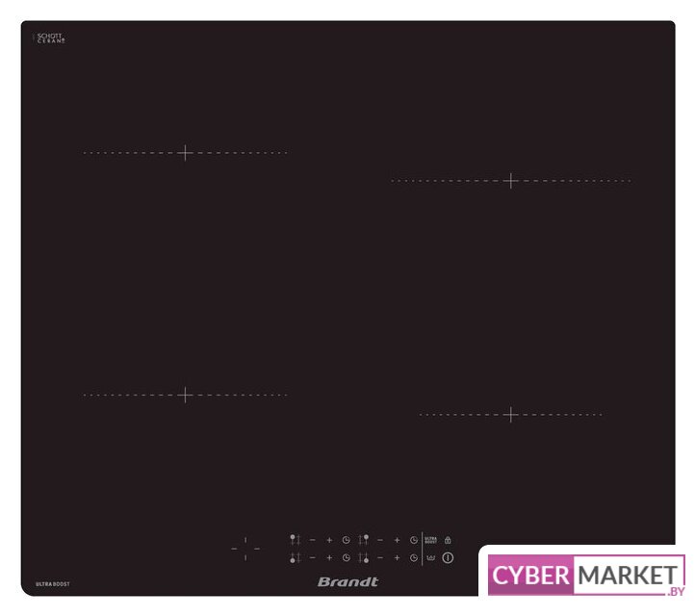Click the ULTRA BOOST label in the hob's bottom-left corner
This screenshot has width=695, height=616.
[x=52, y=584]
